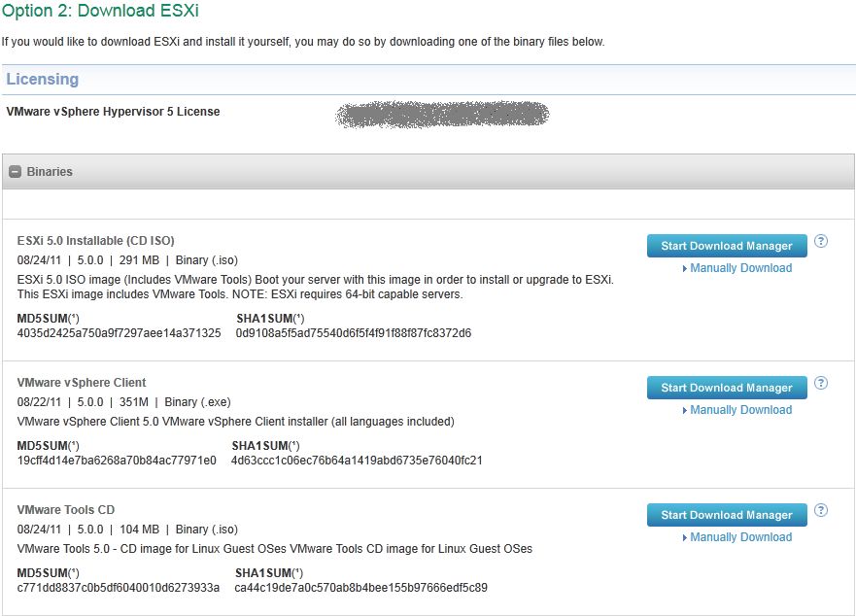Click the SHA1SUM label under VMware Tools CD

coord(268,573)
